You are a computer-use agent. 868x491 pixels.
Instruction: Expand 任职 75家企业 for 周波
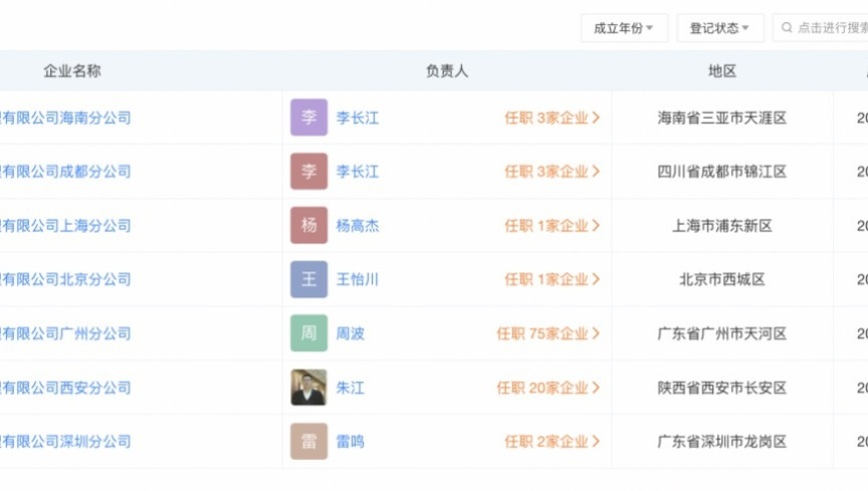pyautogui.click(x=548, y=333)
